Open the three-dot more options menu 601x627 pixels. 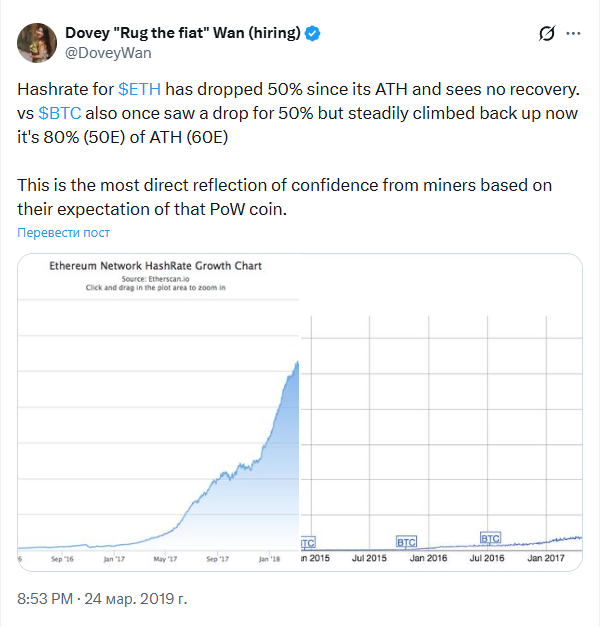coord(573,33)
